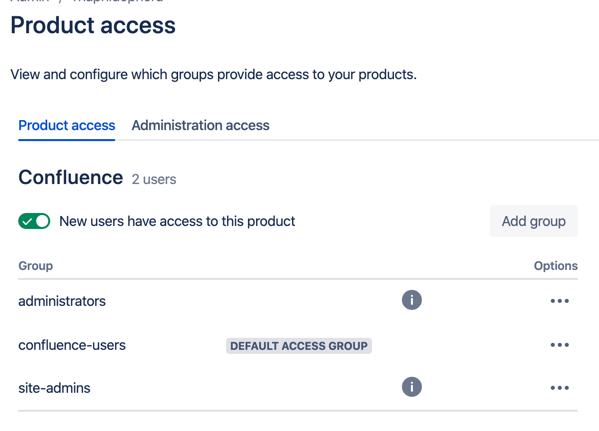Click info icon beside site-admins group
599x431 pixels.
[411, 387]
